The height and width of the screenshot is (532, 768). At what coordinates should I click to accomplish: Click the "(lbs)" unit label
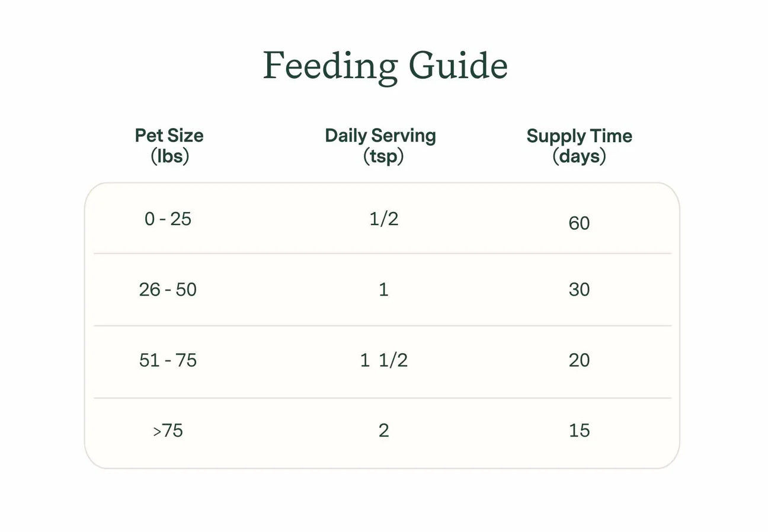pos(169,156)
